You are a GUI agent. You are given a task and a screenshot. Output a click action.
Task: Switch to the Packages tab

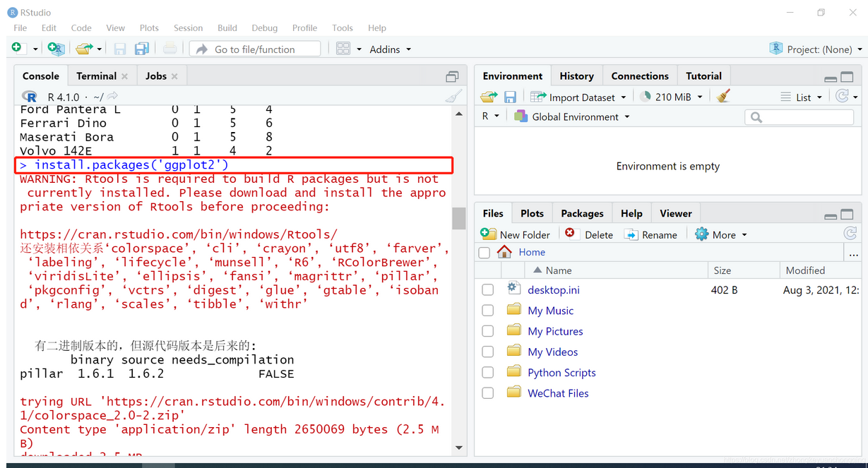coord(582,213)
